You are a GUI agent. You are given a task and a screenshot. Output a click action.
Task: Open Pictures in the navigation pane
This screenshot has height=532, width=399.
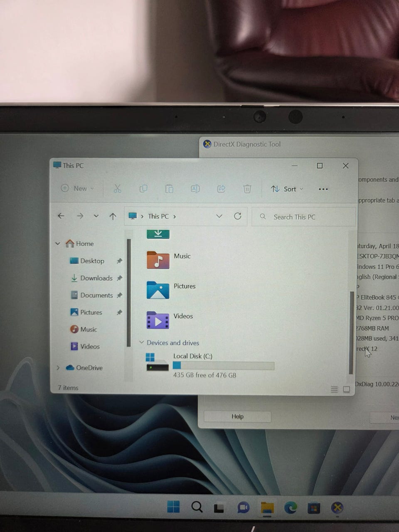tap(86, 312)
